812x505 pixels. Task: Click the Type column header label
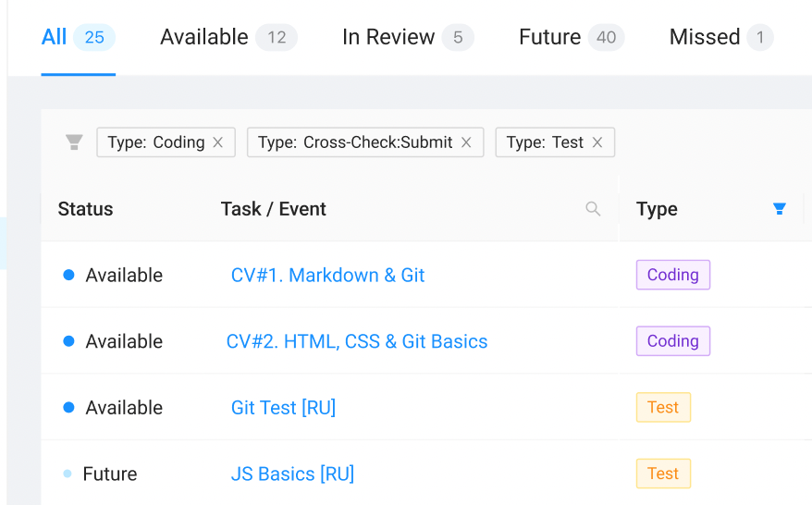[x=657, y=209]
